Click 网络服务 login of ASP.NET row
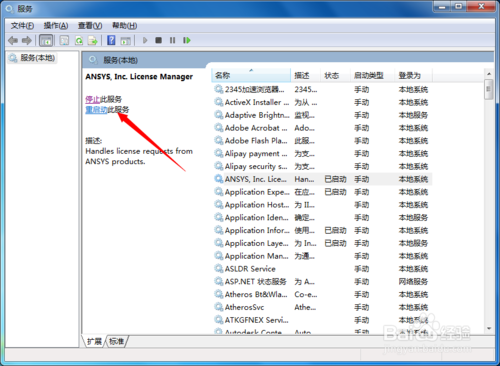Viewport: 500px width, 366px height. [x=413, y=282]
